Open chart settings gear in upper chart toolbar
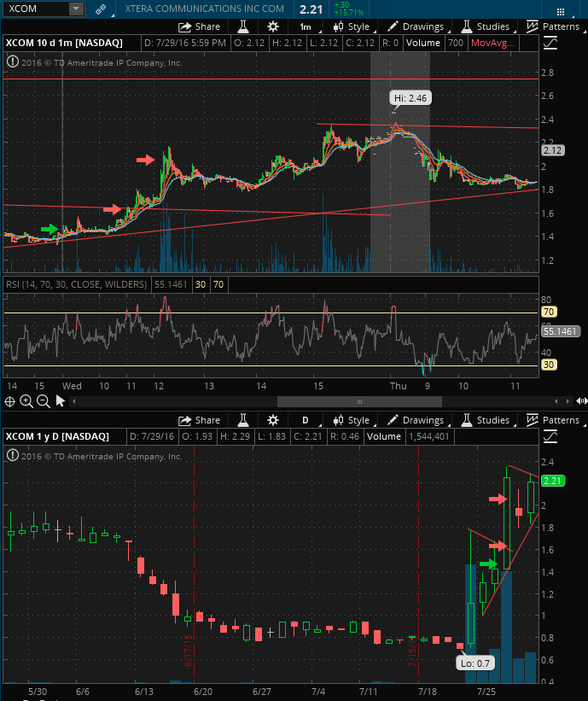The image size is (588, 701). click(x=273, y=26)
